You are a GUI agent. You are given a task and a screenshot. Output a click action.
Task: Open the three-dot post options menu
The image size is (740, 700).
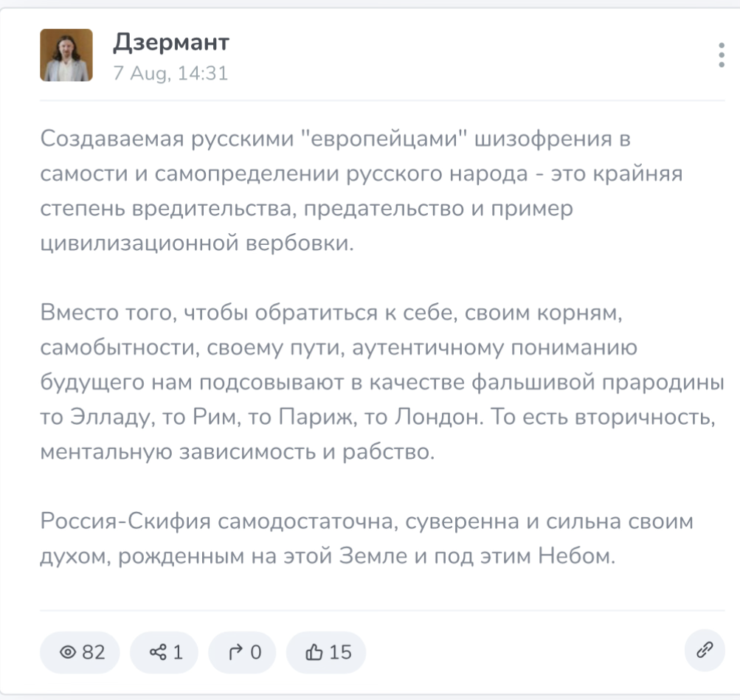721,55
